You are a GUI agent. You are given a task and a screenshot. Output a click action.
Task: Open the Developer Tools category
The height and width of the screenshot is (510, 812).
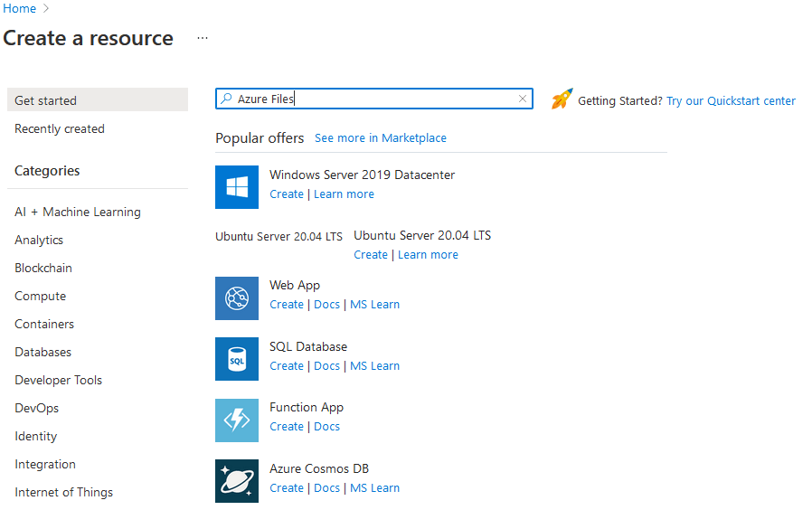(x=59, y=380)
